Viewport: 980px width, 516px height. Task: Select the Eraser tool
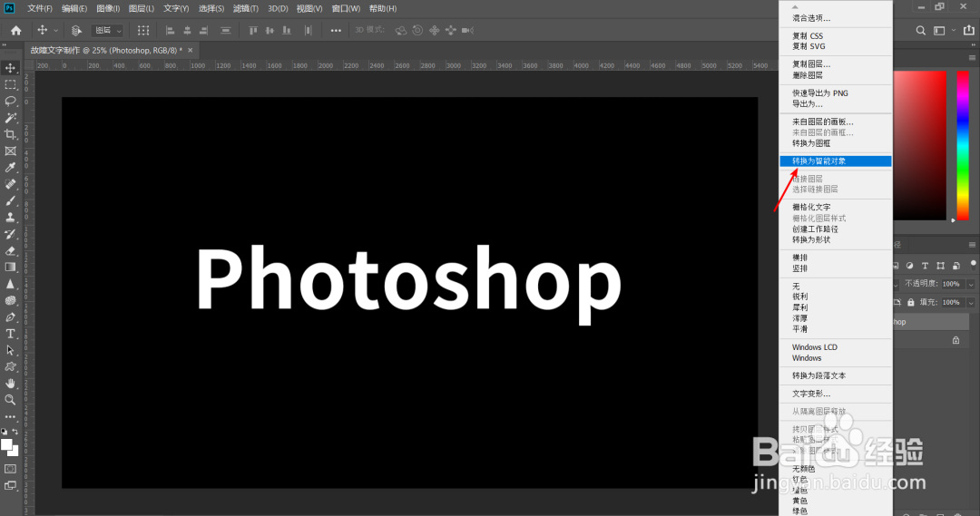[11, 251]
